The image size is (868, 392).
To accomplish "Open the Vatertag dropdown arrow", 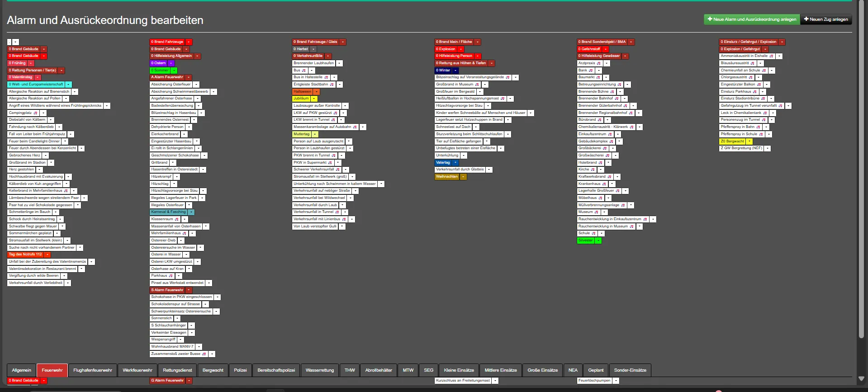I will coord(455,163).
